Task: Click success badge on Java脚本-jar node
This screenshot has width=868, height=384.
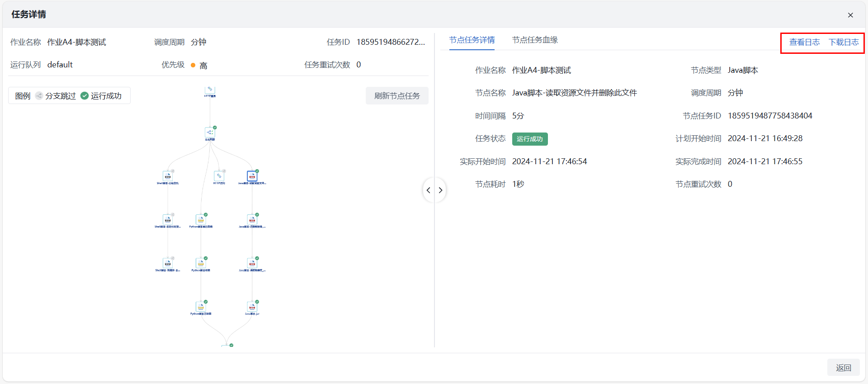Action: [257, 301]
